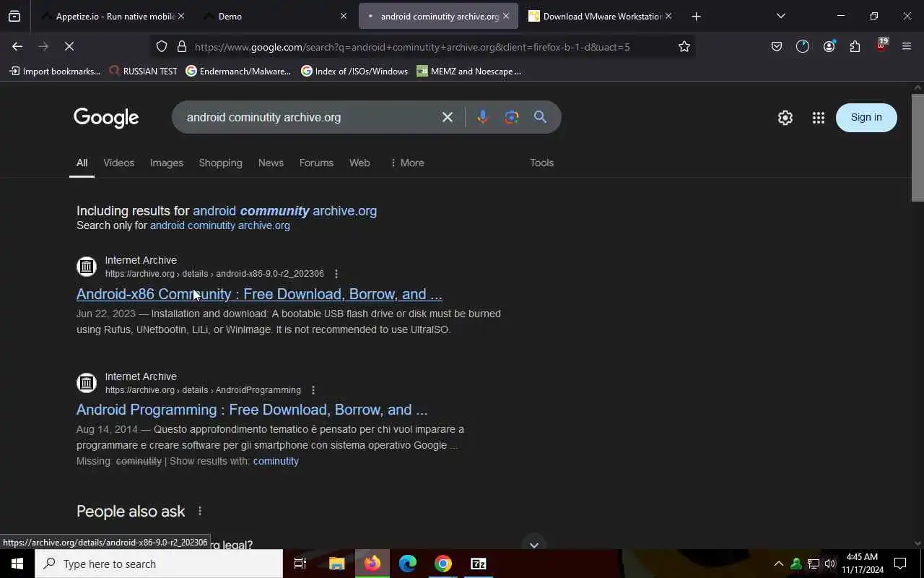Open Microsoft Edge from taskbar
Image resolution: width=924 pixels, height=578 pixels.
pyautogui.click(x=408, y=564)
